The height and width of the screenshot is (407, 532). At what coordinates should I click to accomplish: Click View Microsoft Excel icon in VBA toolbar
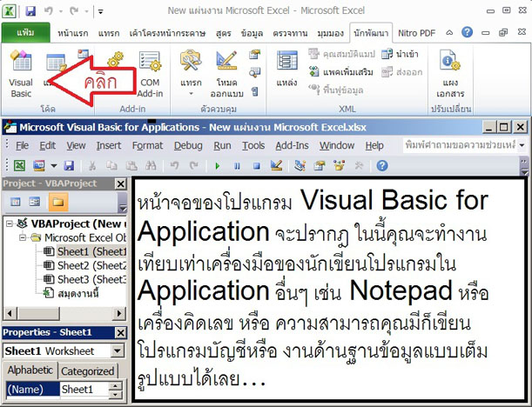19,164
